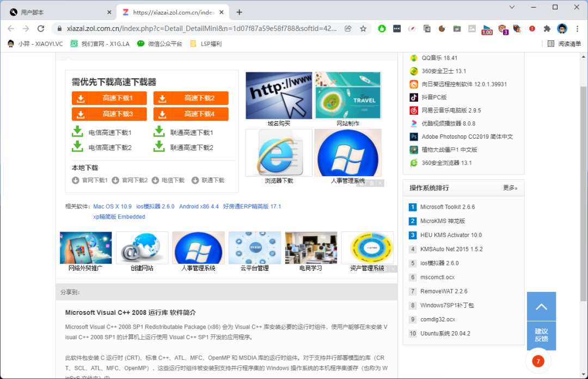Click the 高速下载3 button

click(x=109, y=114)
